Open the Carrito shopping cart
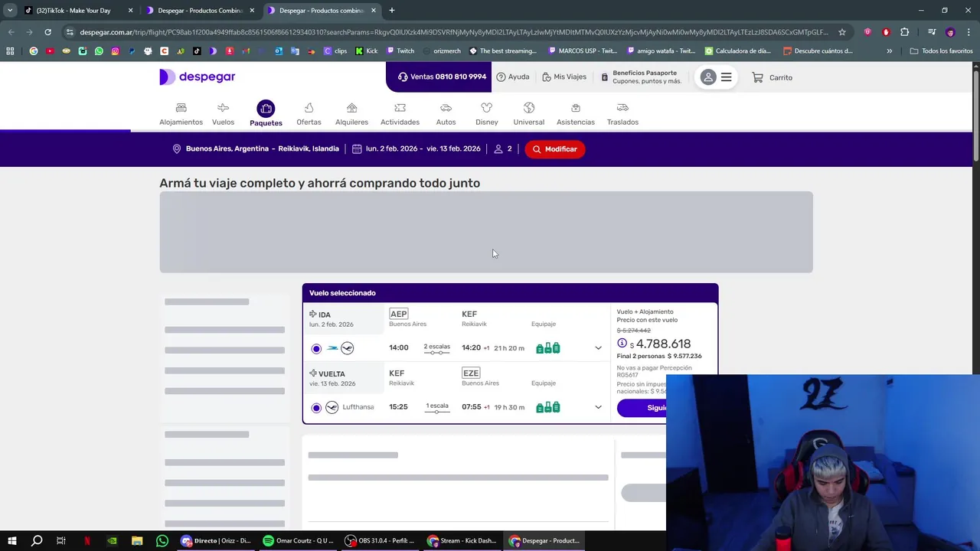Screen dimensions: 980x551 tap(772, 77)
